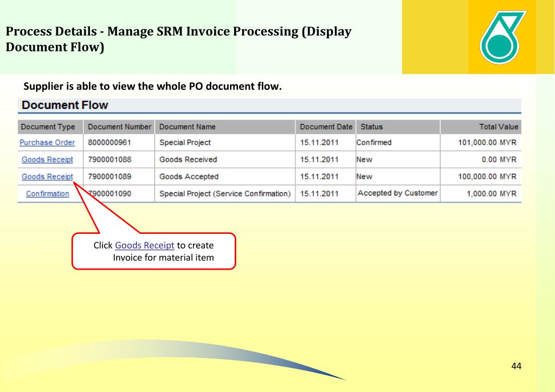Click the Goods Accepted name cell
The height and width of the screenshot is (392, 555).
coord(189,177)
